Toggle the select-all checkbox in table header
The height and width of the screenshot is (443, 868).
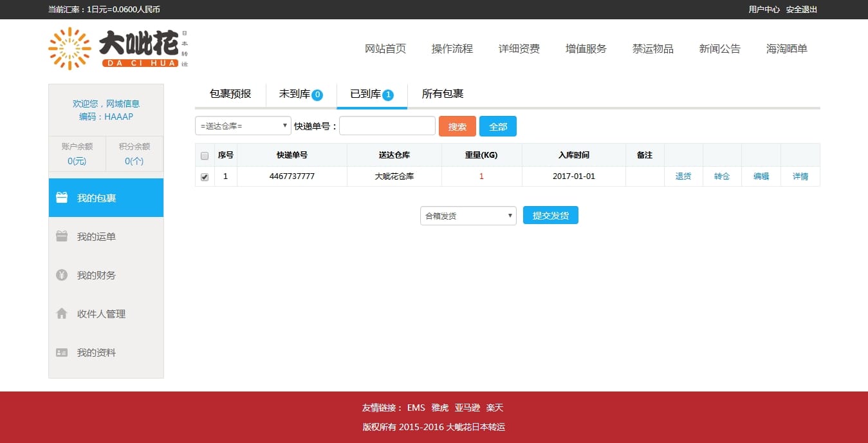205,155
